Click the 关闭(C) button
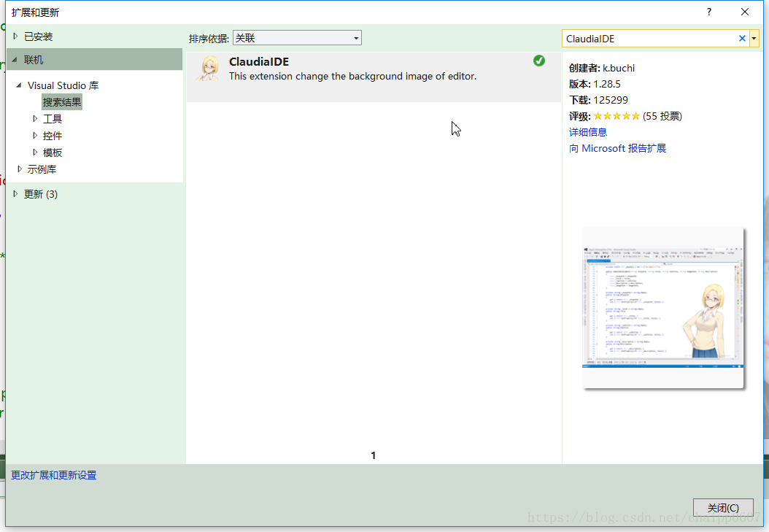The width and height of the screenshot is (769, 532). [723, 507]
